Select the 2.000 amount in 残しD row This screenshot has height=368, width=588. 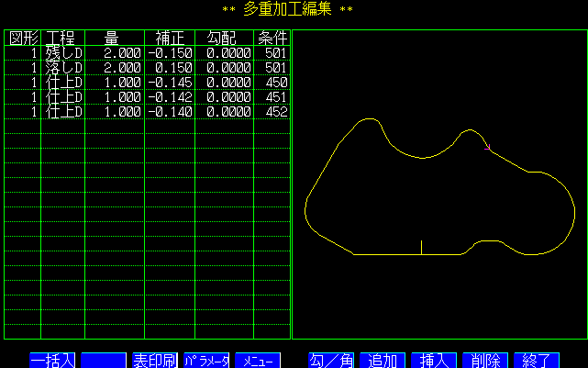pos(122,53)
